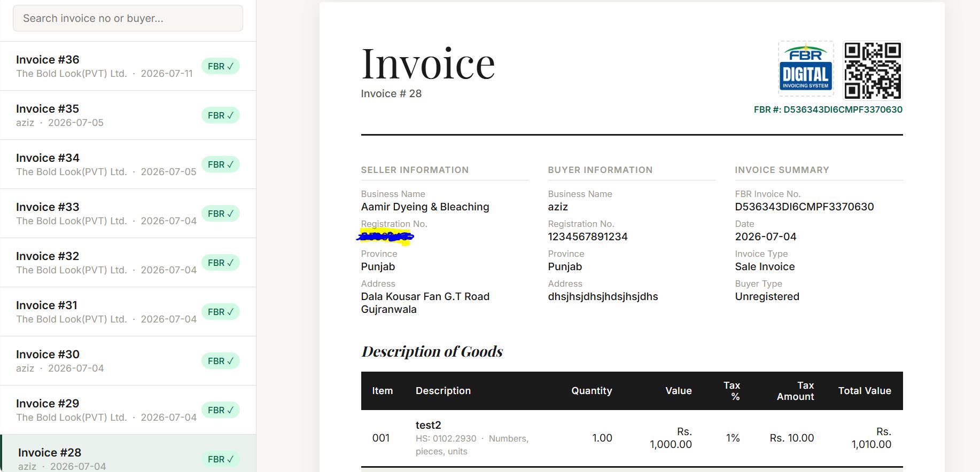Screen dimensions: 980x472
Task: Click the test2 item description
Action: click(x=429, y=425)
